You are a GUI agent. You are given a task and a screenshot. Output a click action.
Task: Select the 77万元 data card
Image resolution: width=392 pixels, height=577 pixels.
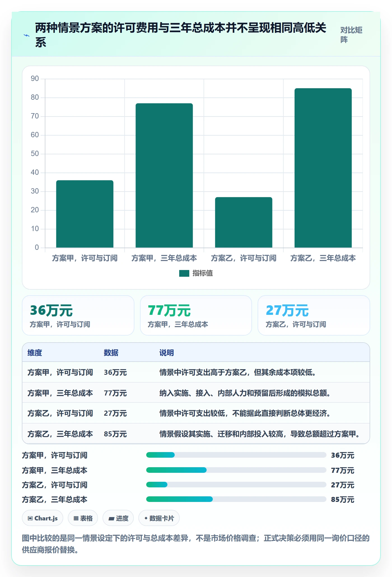pos(196,315)
